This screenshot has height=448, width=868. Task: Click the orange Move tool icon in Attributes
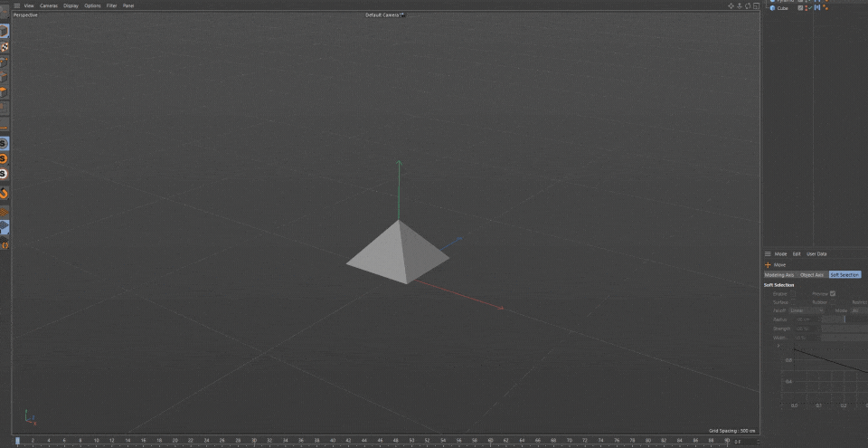coord(768,265)
